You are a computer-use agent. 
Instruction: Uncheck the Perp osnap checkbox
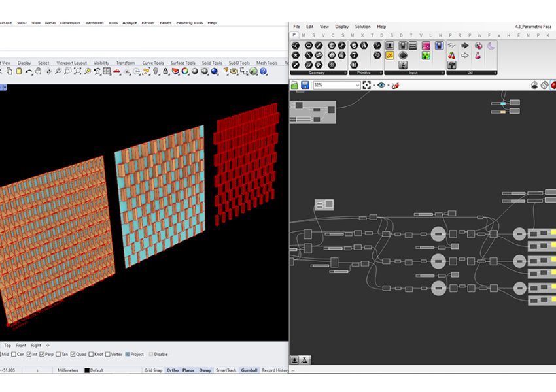point(42,354)
